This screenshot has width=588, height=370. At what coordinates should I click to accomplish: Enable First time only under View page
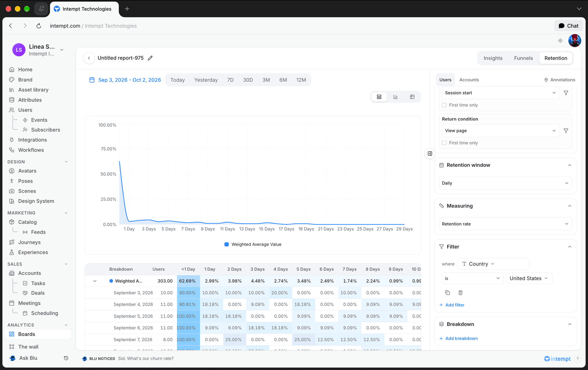(x=444, y=143)
